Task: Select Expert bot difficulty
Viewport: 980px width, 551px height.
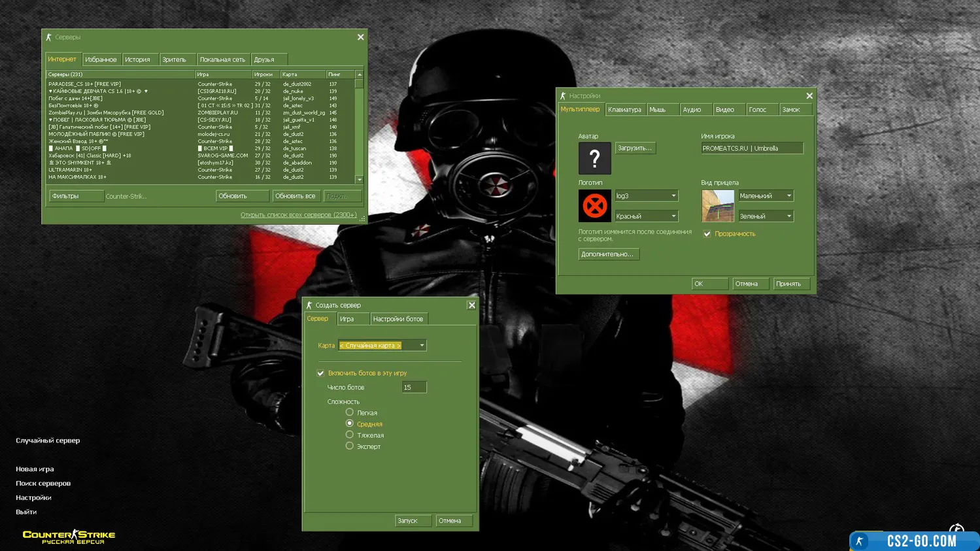Action: pos(350,446)
